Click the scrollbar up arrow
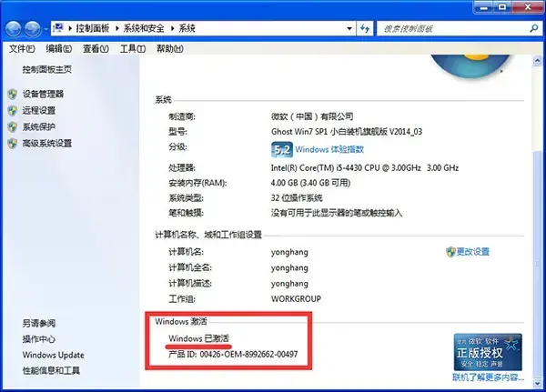The width and height of the screenshot is (546, 392). point(537,61)
